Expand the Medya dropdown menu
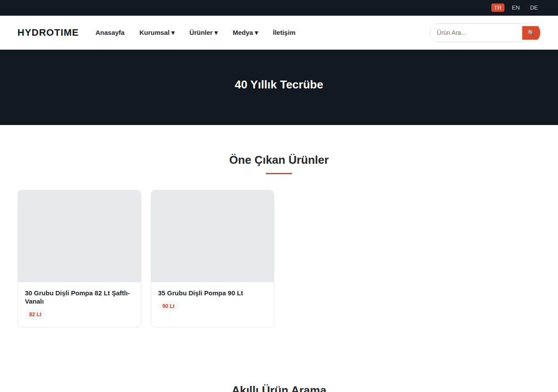The width and height of the screenshot is (558, 392). (x=245, y=33)
